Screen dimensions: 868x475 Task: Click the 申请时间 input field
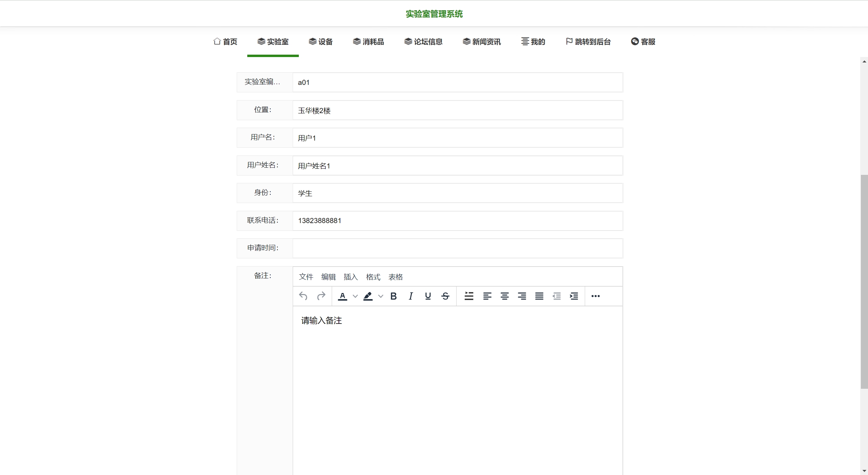pos(457,248)
